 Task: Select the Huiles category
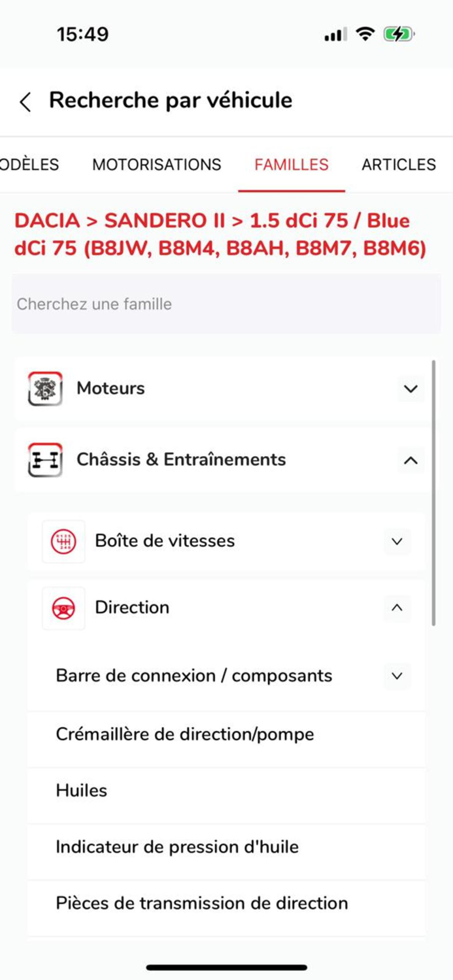coord(81,791)
